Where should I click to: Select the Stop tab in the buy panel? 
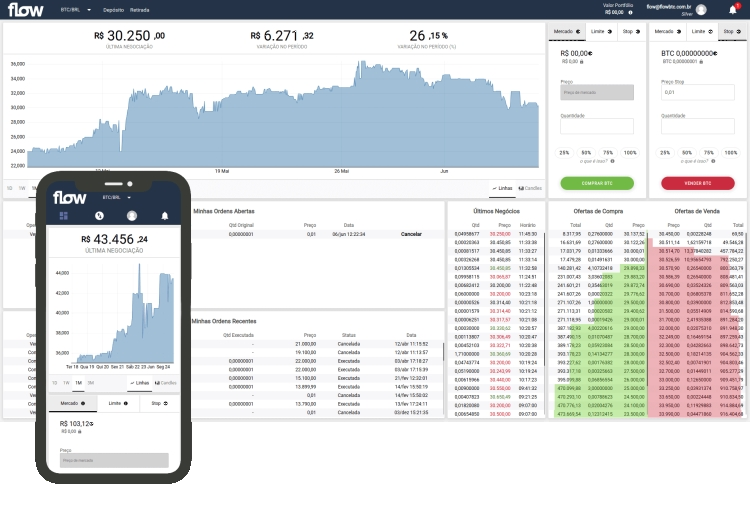point(631,32)
